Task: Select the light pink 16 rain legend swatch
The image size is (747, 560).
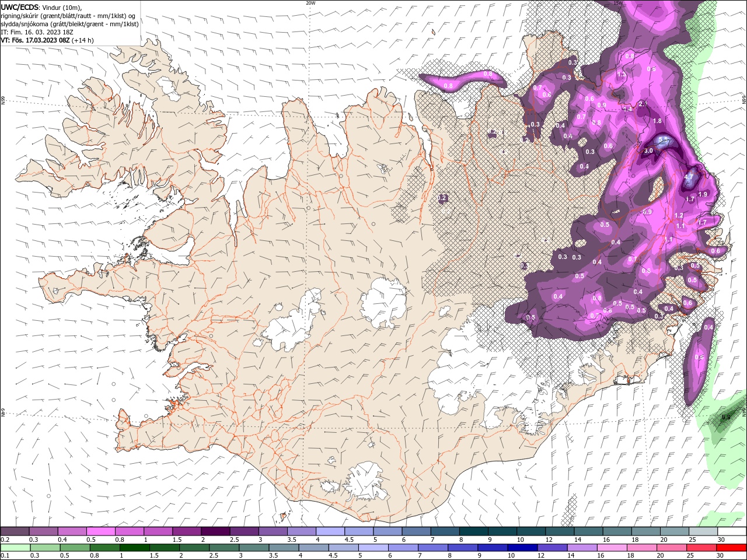Action: point(612,548)
